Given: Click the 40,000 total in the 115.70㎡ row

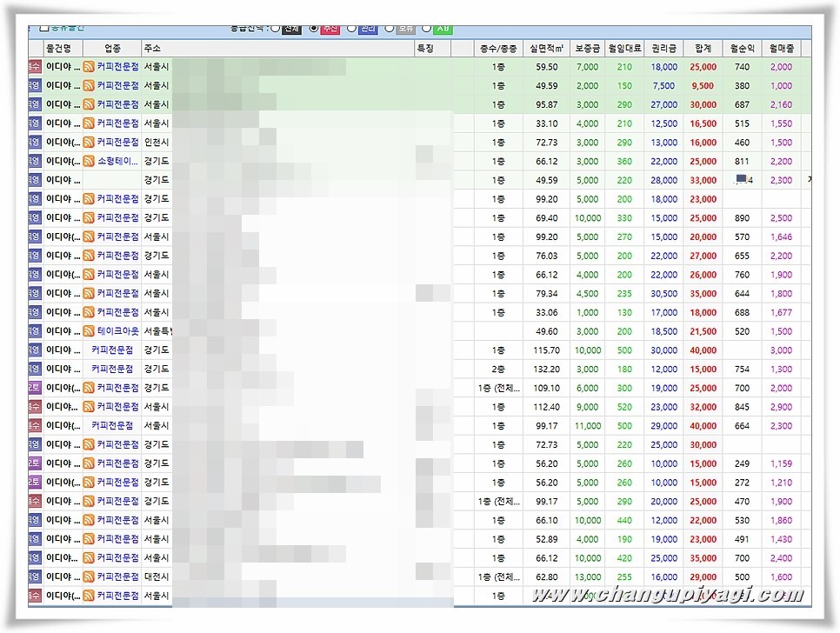Looking at the screenshot, I should (x=703, y=350).
